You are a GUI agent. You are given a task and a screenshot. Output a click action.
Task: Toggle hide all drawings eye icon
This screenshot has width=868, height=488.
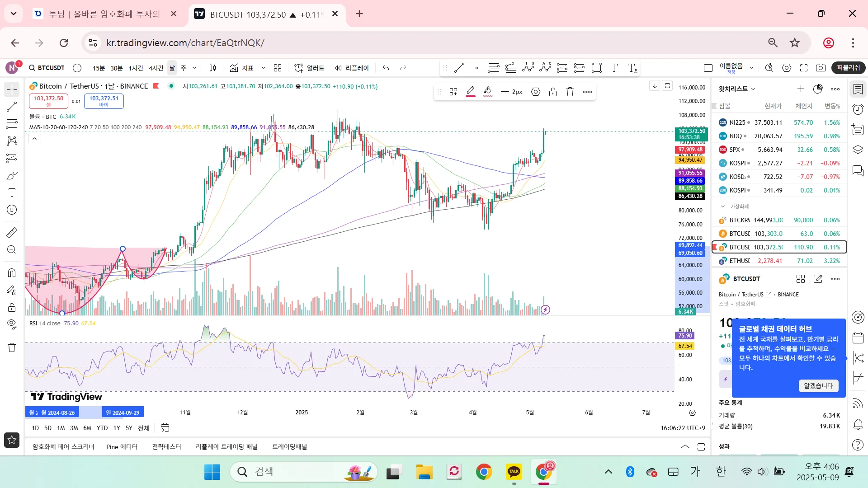(12, 324)
